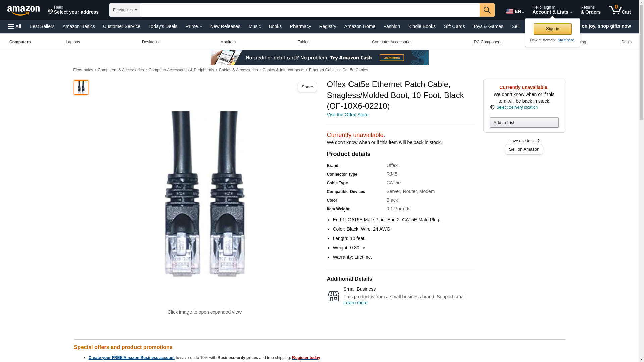The image size is (644, 362).
Task: Click the search magnifier button
Action: click(487, 10)
